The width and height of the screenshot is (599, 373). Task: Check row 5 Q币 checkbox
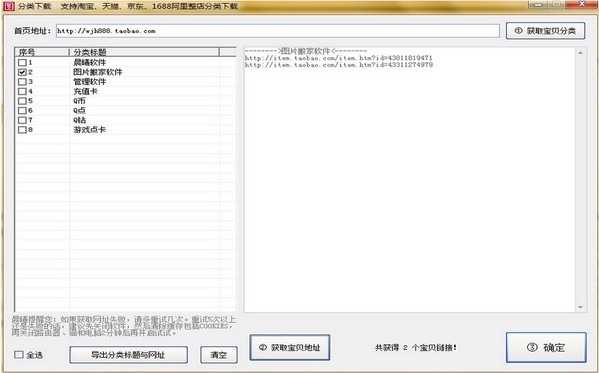pyautogui.click(x=22, y=101)
